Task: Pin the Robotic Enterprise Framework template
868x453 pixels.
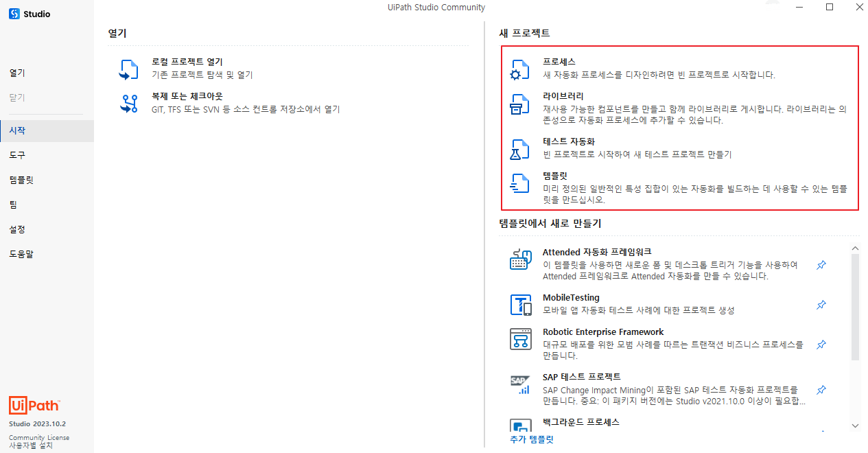Action: click(x=821, y=345)
